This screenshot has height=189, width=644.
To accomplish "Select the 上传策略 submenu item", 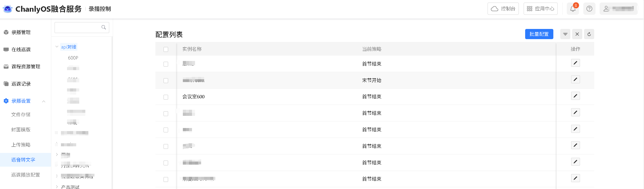I will [21, 145].
